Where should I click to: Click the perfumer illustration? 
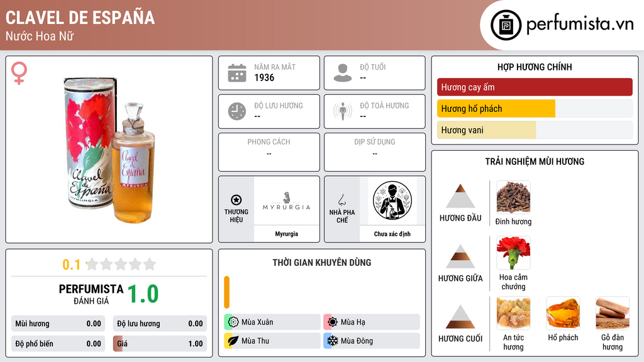pyautogui.click(x=392, y=200)
